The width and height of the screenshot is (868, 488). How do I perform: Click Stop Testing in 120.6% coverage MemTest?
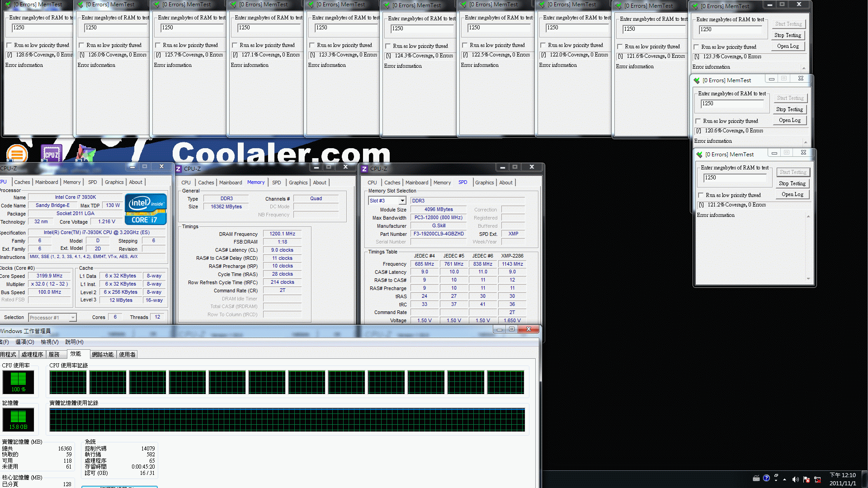(790, 109)
